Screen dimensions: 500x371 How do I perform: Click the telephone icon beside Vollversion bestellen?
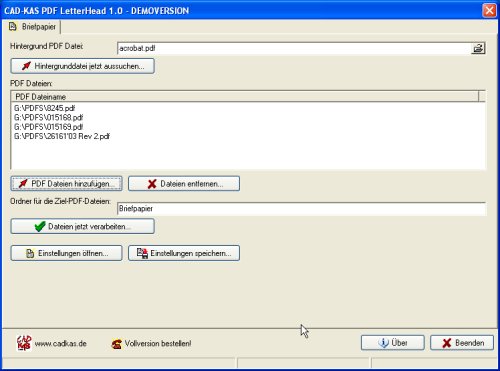[116, 344]
